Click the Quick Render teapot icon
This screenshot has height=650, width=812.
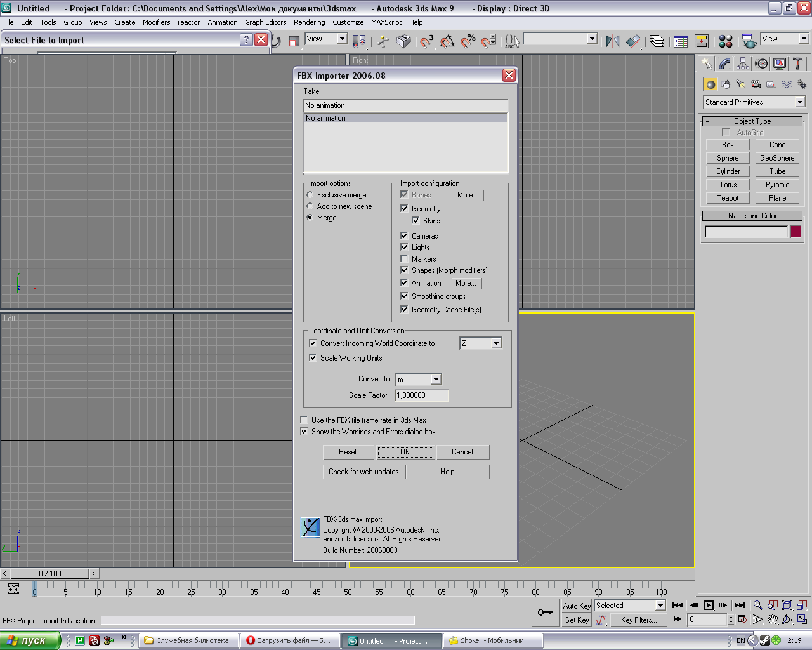(x=749, y=41)
